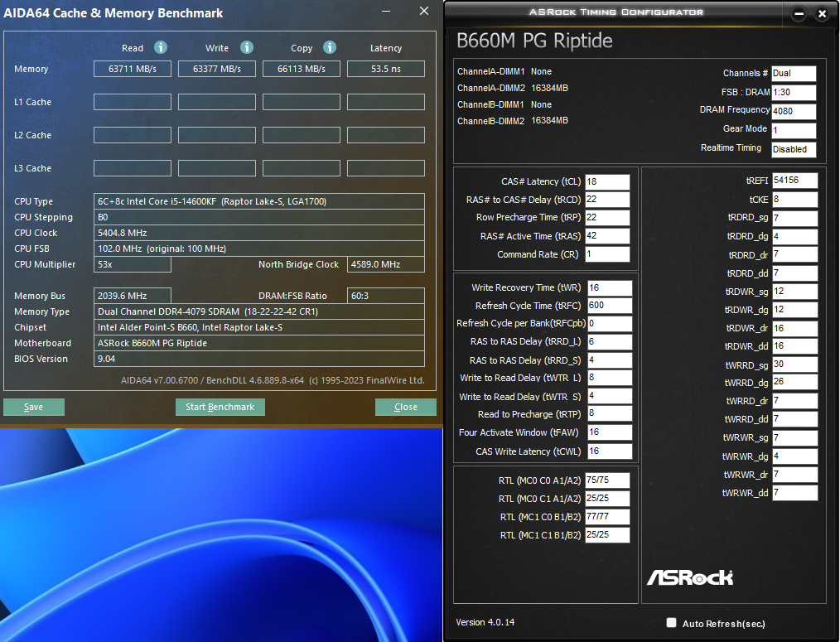Click the tWRRD_sg value field
The image size is (840, 642).
click(794, 364)
